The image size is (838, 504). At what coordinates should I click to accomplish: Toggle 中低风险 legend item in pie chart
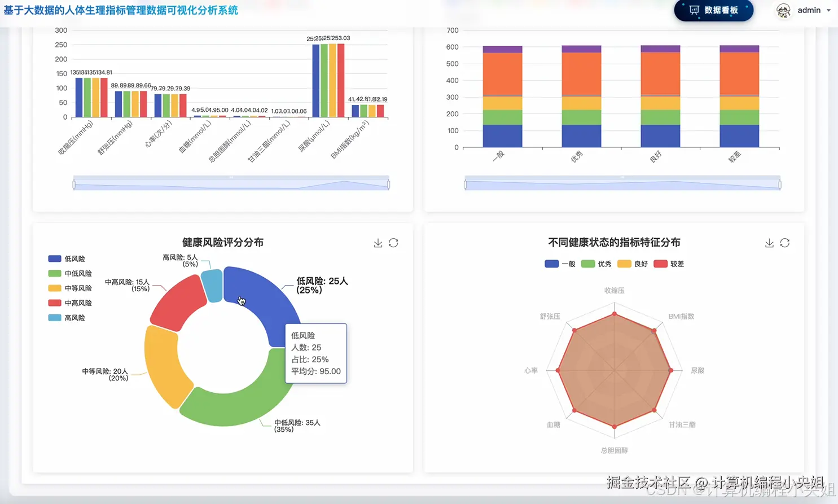coord(70,273)
